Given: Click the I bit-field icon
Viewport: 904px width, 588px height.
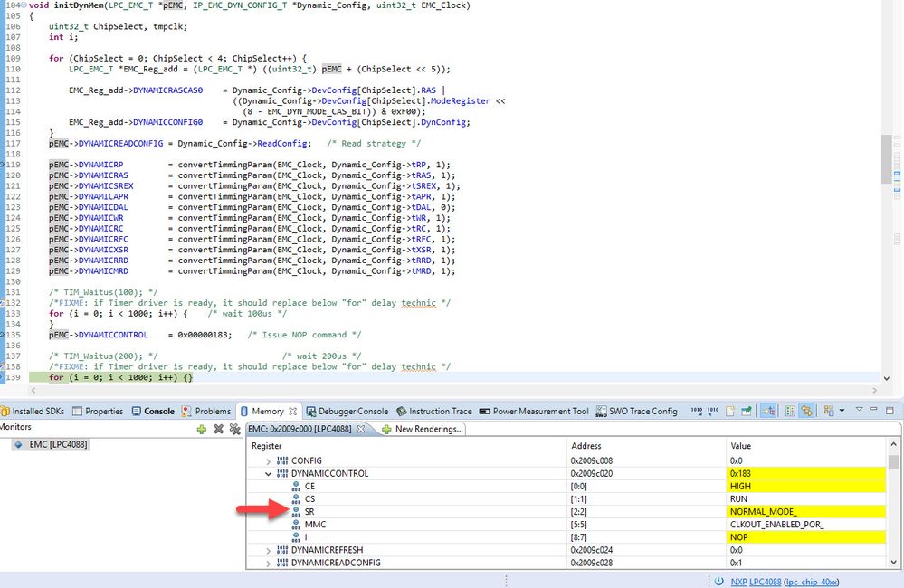Looking at the screenshot, I should pos(296,536).
